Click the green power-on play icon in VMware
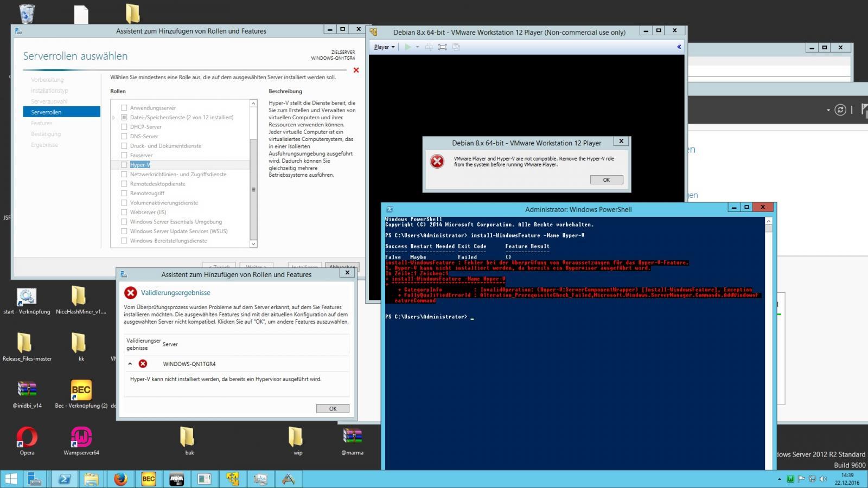Screen dimensions: 868x488 coord(408,47)
